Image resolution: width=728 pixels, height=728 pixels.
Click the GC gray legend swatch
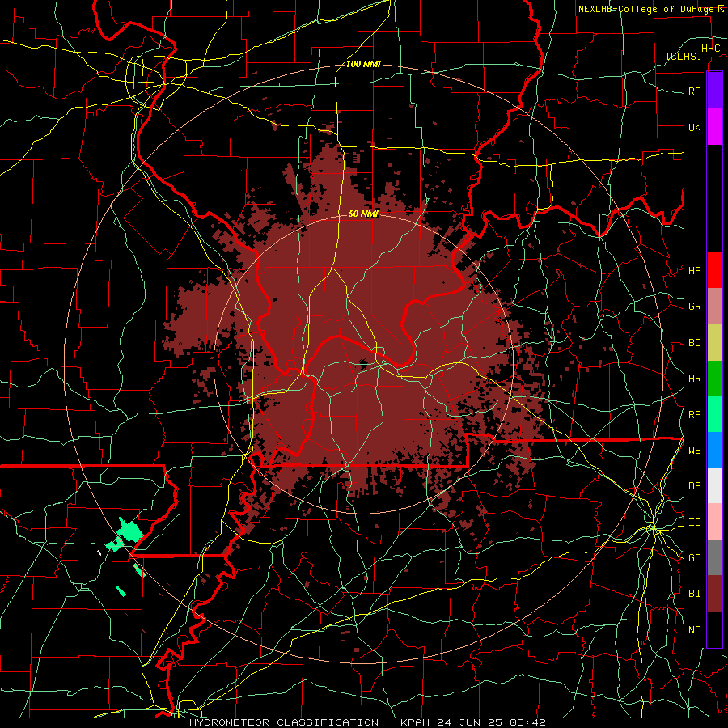714,557
